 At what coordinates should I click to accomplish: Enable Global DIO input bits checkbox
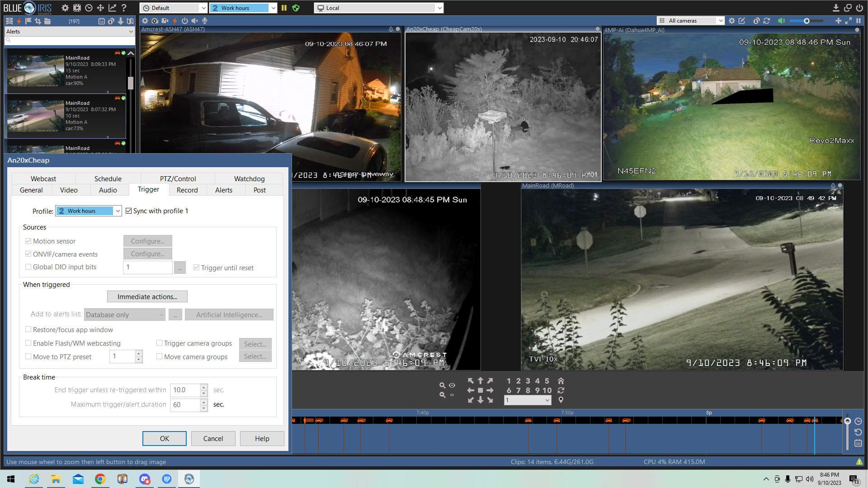(x=28, y=267)
